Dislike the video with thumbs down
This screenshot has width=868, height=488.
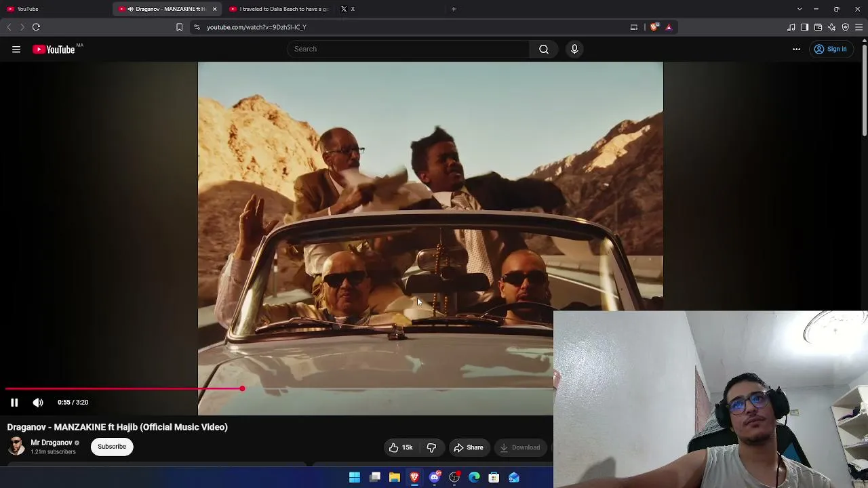[x=431, y=447]
